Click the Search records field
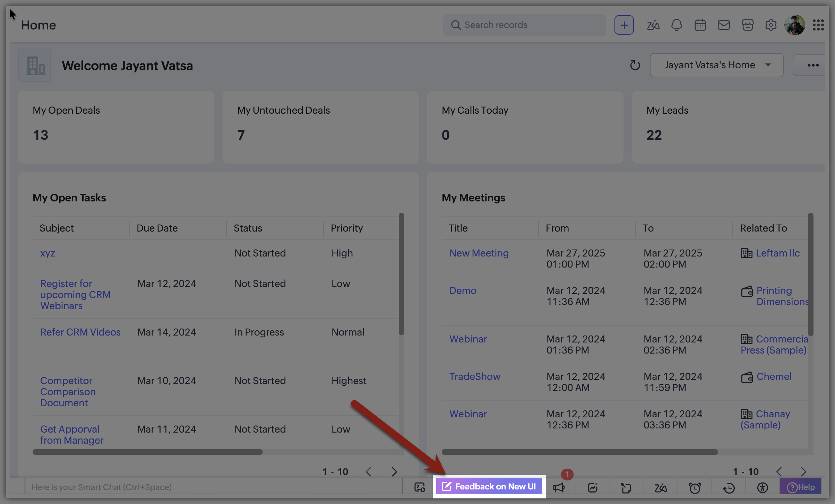 (x=524, y=25)
